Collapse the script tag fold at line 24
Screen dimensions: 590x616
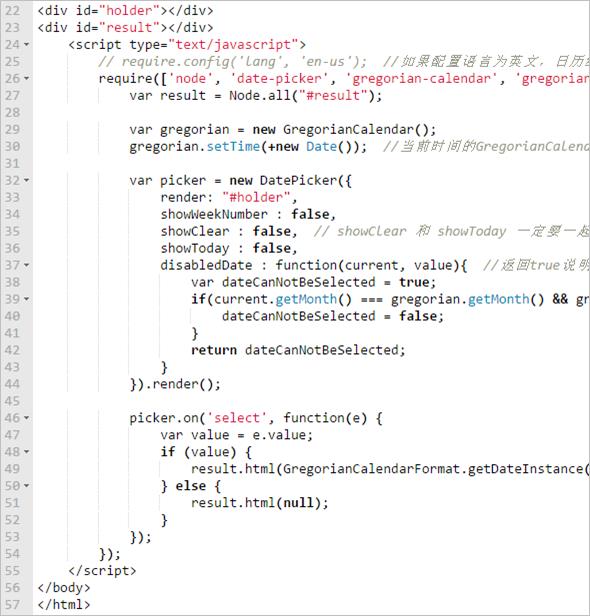coord(26,44)
